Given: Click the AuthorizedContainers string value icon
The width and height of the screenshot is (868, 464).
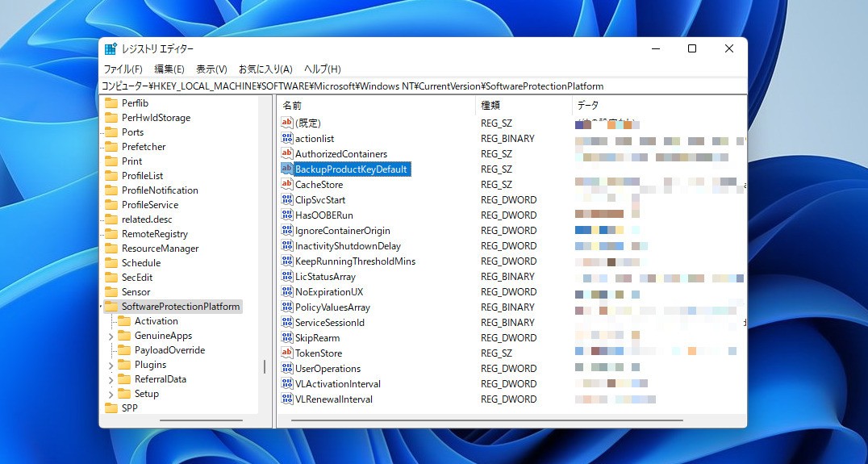Looking at the screenshot, I should (286, 154).
